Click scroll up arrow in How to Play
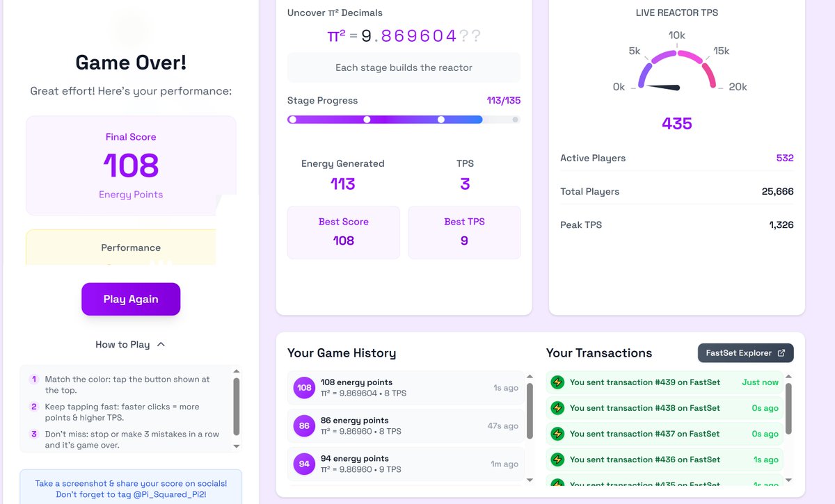This screenshot has height=504, width=835. (x=236, y=371)
